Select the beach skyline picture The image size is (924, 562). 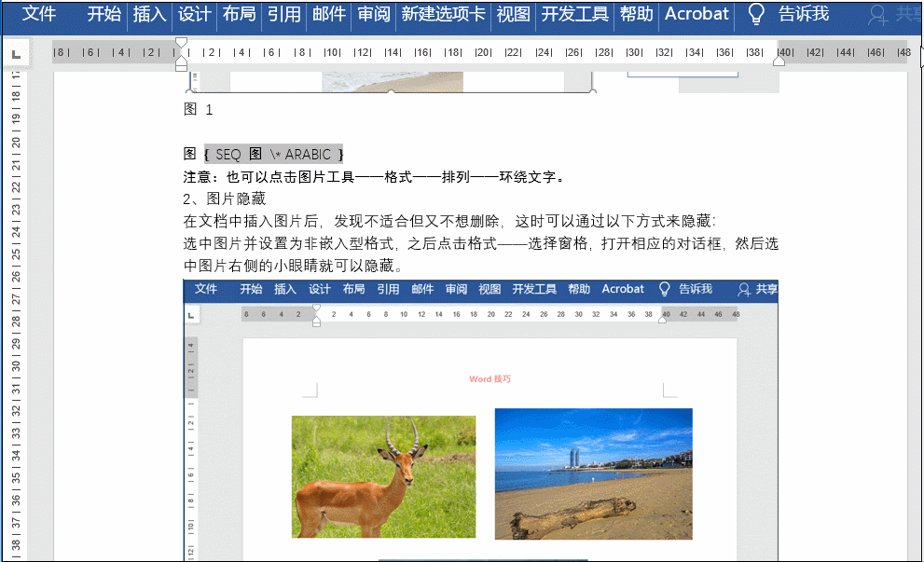coord(594,473)
